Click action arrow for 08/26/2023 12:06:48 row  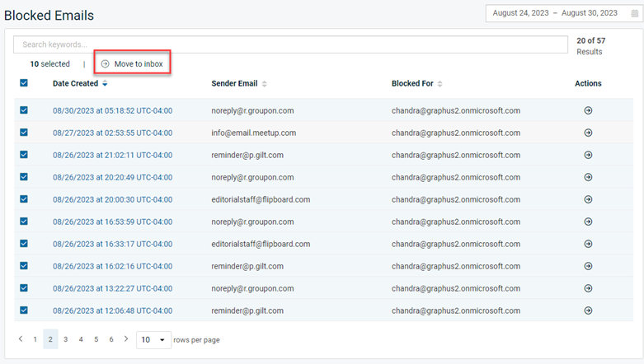(588, 310)
